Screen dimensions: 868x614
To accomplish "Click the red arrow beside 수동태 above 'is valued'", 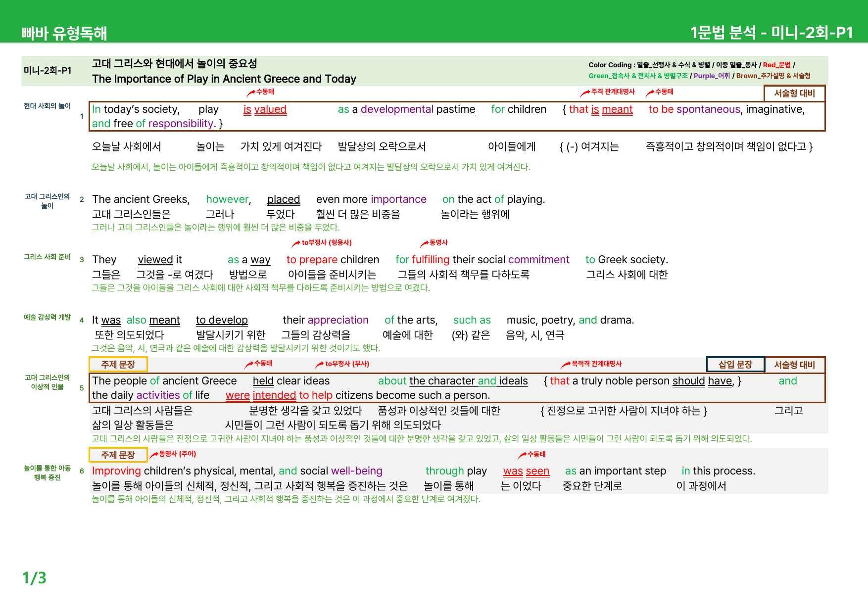I will click(251, 93).
